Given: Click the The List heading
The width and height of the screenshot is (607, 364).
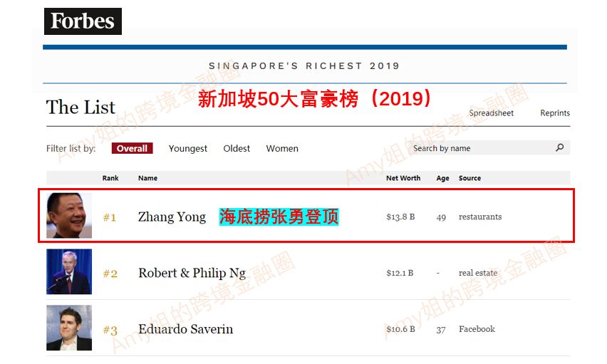Looking at the screenshot, I should [81, 108].
